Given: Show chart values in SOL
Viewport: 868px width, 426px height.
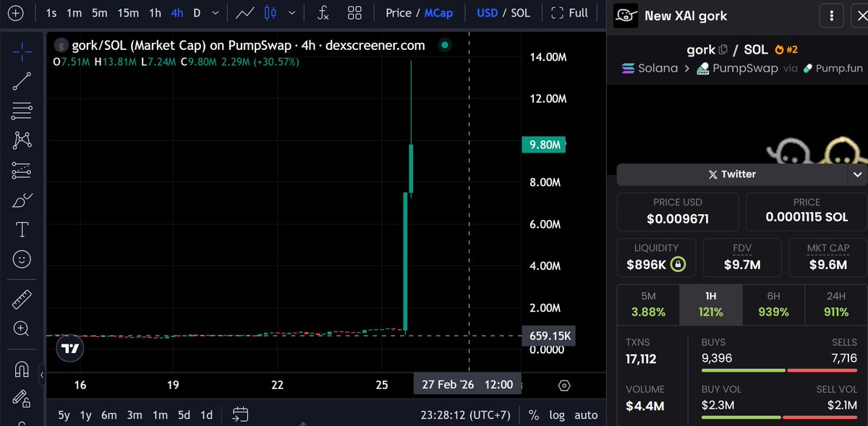Looking at the screenshot, I should coord(520,13).
